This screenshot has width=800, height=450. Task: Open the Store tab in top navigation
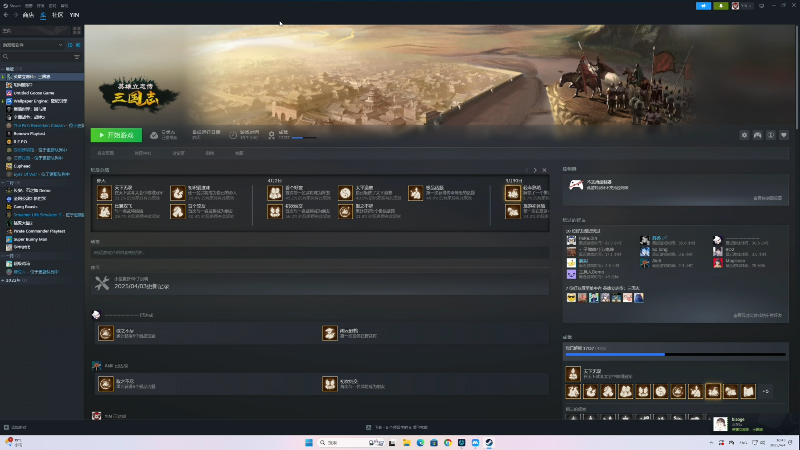28,15
